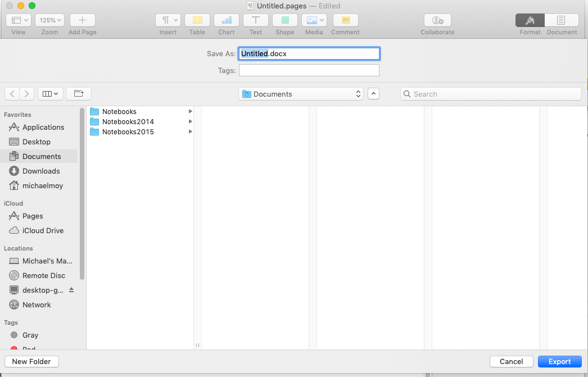Open the View options toolbar button
This screenshot has height=377, width=588.
(19, 20)
